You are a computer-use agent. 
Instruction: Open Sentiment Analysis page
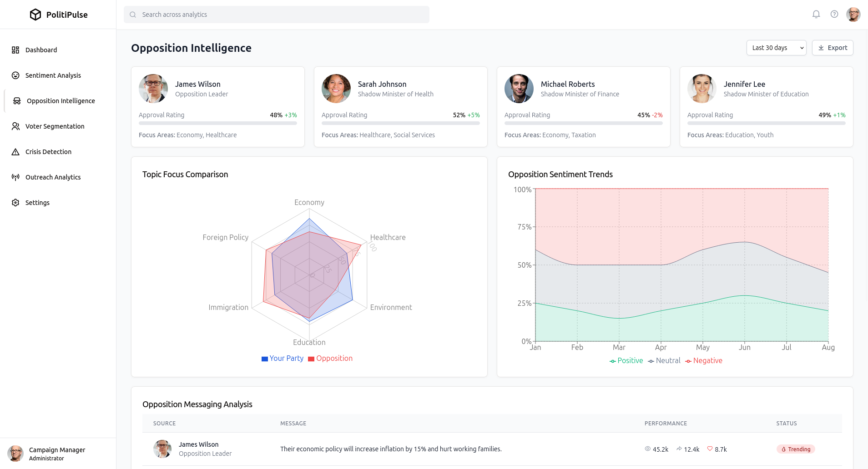58,75
